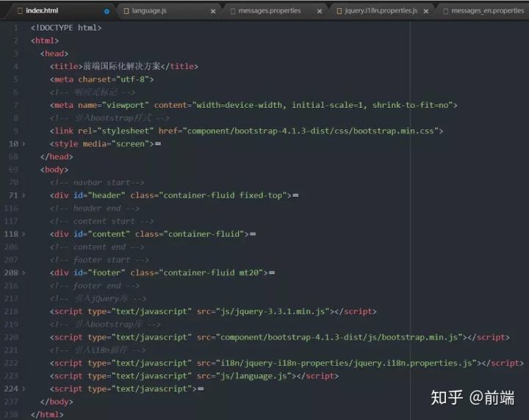Image resolution: width=529 pixels, height=420 pixels.
Task: Click the "header end" comment
Action: [95, 209]
